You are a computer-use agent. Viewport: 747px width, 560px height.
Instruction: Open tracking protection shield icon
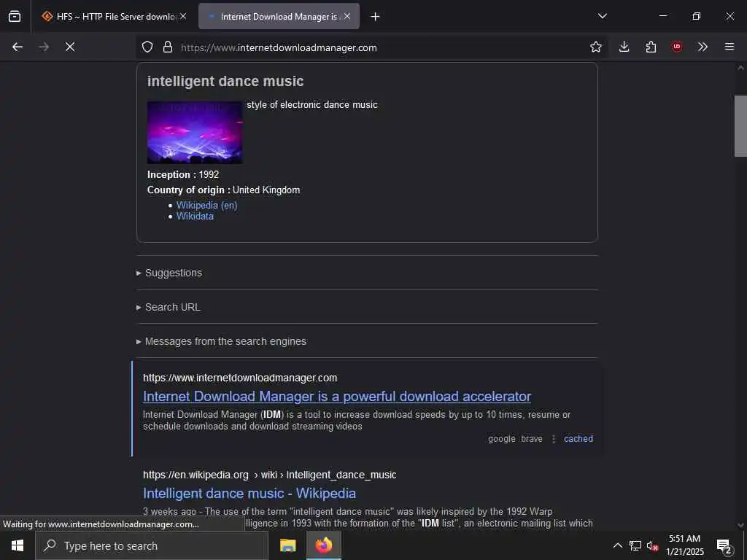pos(147,47)
